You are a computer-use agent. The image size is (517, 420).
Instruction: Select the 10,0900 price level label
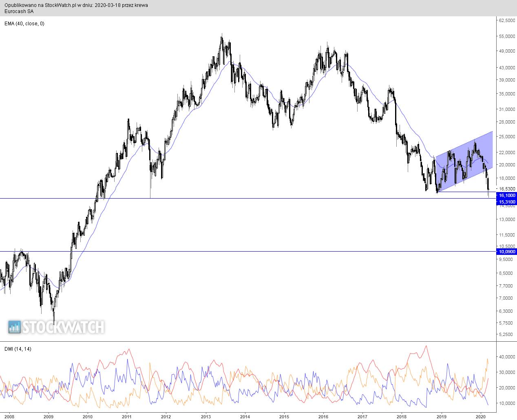click(507, 252)
